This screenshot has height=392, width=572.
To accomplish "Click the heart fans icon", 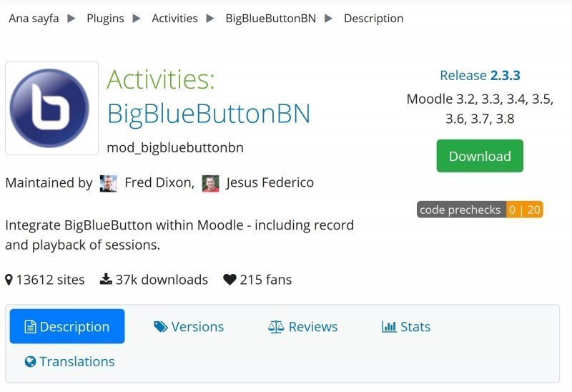I will click(x=230, y=280).
